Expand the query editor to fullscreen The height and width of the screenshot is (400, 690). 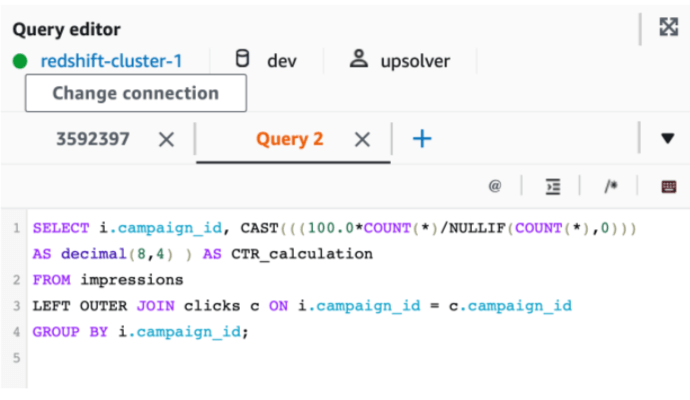point(668,27)
